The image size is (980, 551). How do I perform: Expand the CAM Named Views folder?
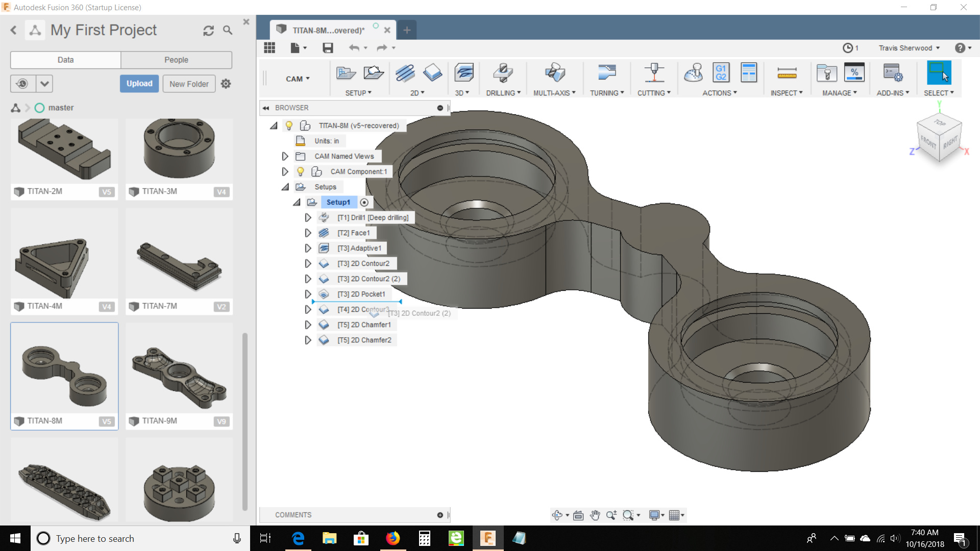point(285,156)
